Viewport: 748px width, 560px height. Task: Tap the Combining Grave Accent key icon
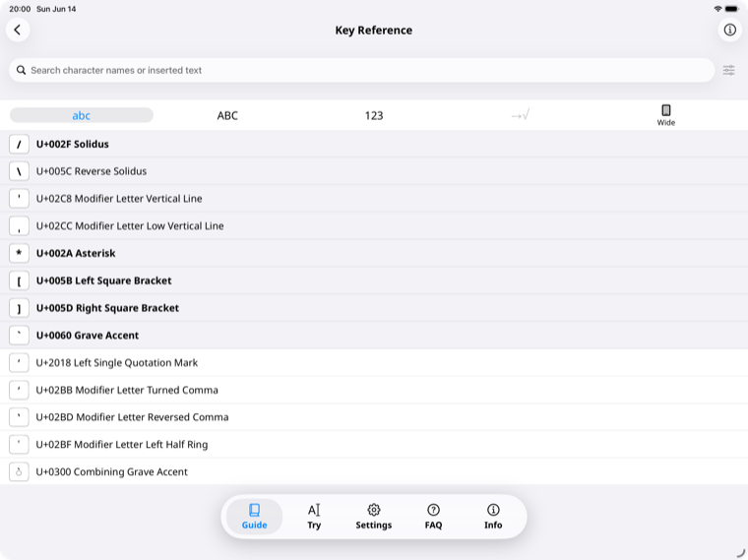point(19,471)
